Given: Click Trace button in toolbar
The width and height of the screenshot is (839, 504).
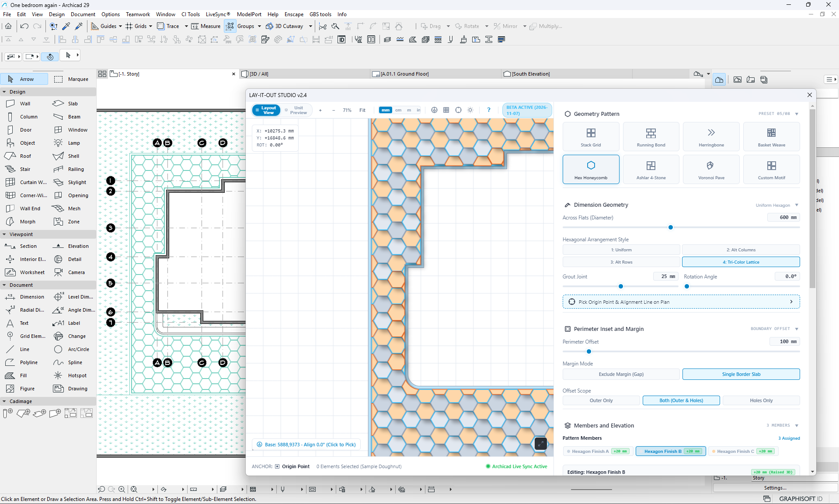Looking at the screenshot, I should [x=168, y=26].
